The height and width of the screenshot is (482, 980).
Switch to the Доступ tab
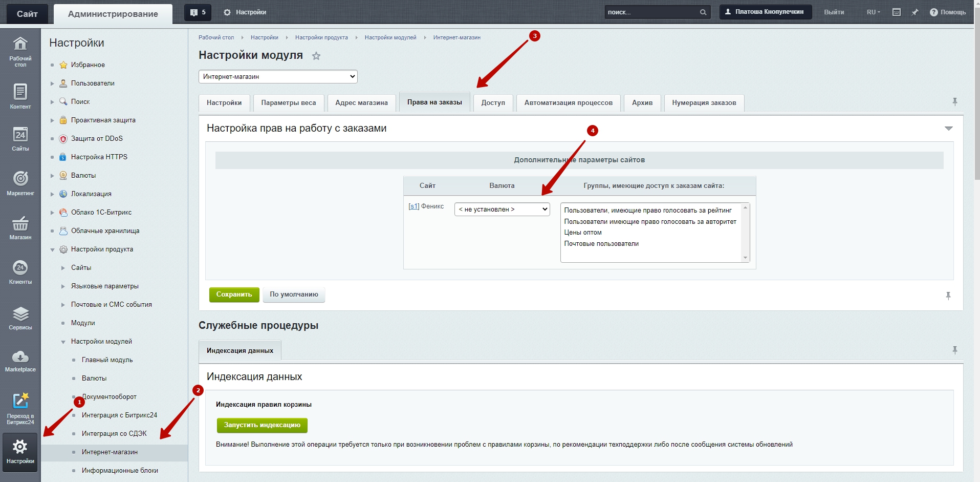[493, 102]
